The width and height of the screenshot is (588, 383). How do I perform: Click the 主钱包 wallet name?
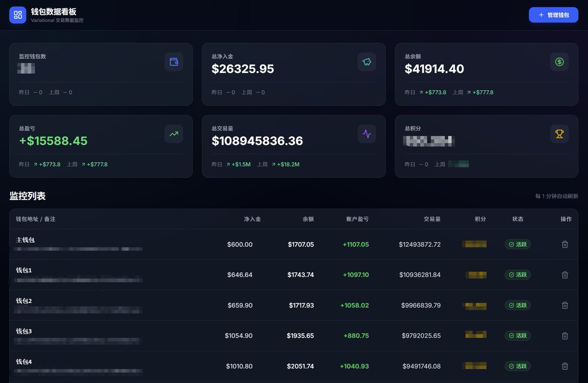tap(25, 240)
